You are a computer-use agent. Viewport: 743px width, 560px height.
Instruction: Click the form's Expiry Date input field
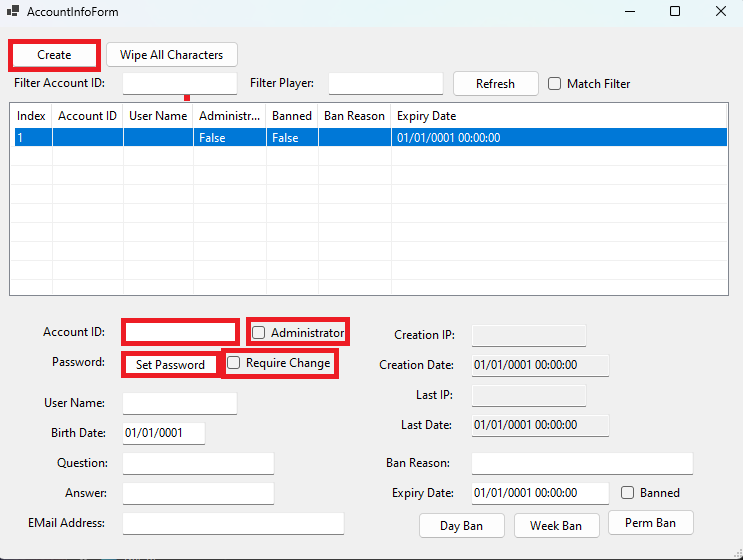pos(540,493)
